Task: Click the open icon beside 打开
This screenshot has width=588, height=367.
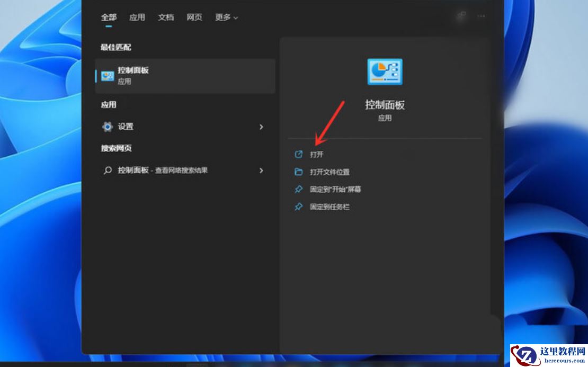Action: tap(299, 154)
